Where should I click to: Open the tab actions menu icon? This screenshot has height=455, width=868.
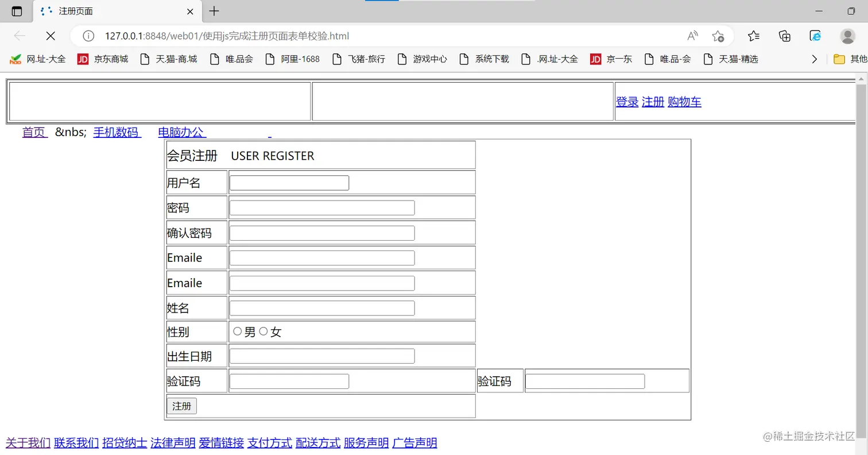(17, 11)
